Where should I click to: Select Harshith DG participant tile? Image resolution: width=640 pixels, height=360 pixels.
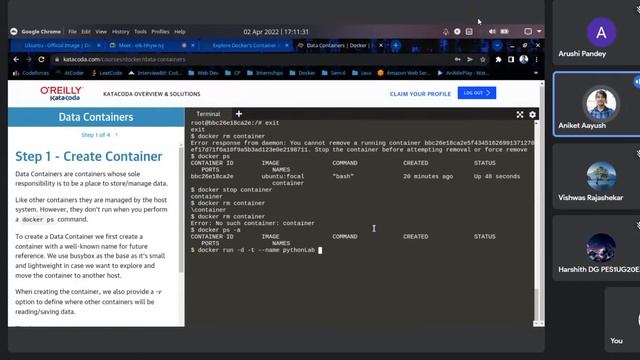(596, 248)
